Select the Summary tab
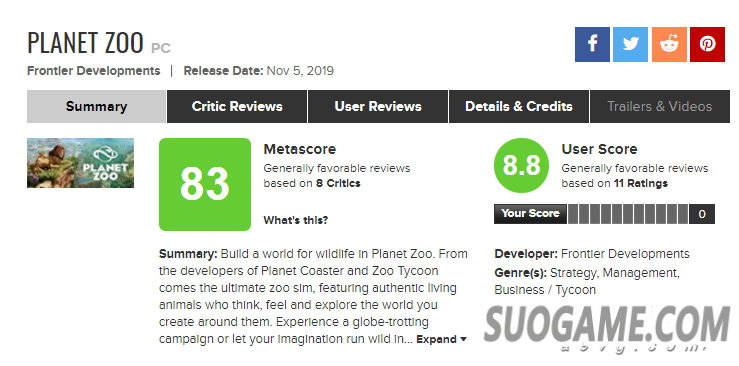Image resolution: width=739 pixels, height=366 pixels. [97, 106]
